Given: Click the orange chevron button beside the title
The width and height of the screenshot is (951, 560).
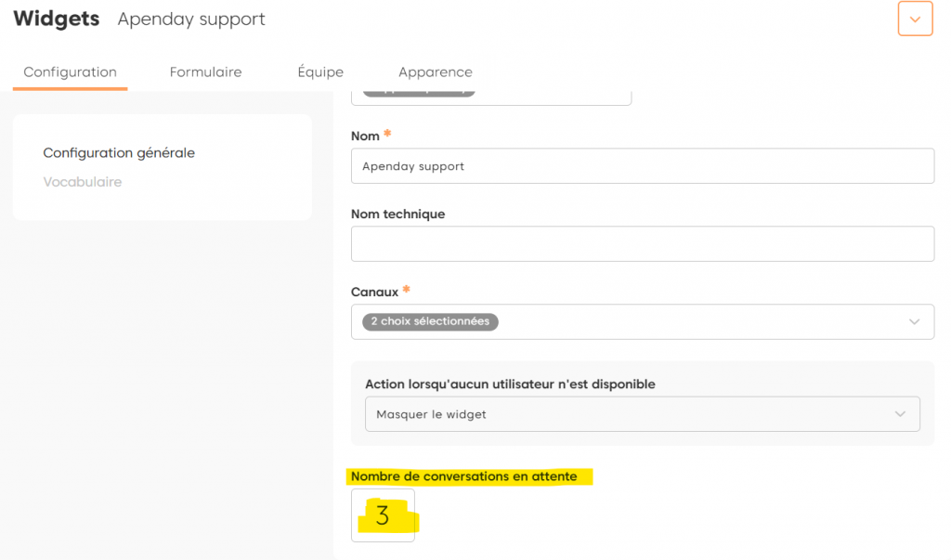Looking at the screenshot, I should (x=915, y=19).
